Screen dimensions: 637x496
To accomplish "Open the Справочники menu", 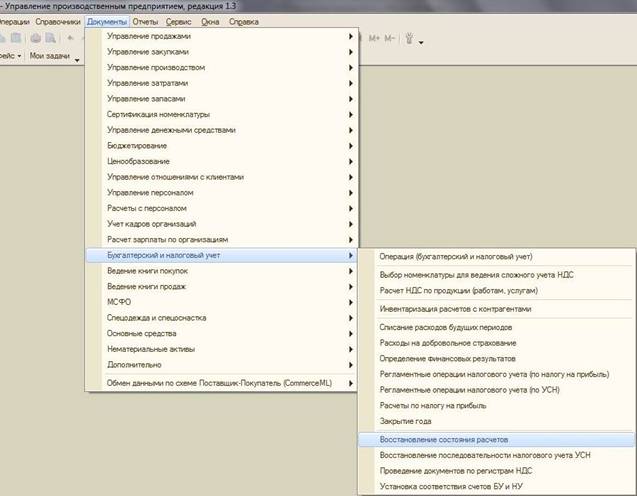I will (x=58, y=22).
